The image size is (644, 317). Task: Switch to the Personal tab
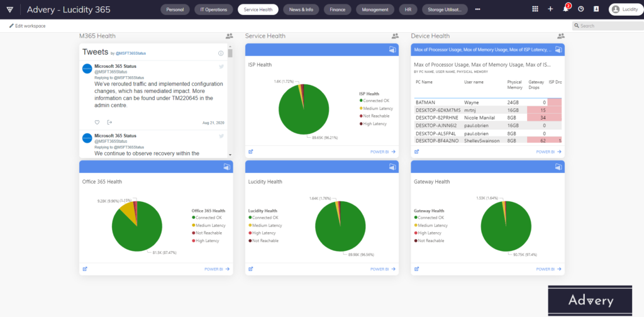[175, 9]
